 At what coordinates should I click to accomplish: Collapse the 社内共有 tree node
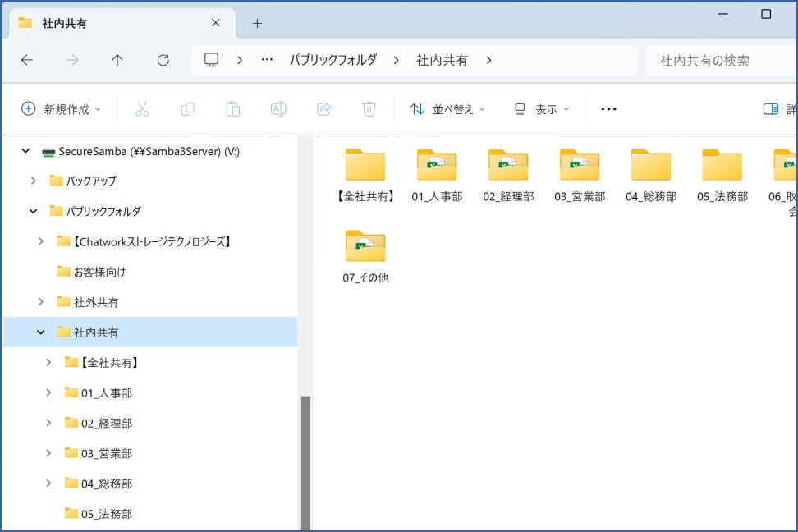pyautogui.click(x=41, y=332)
